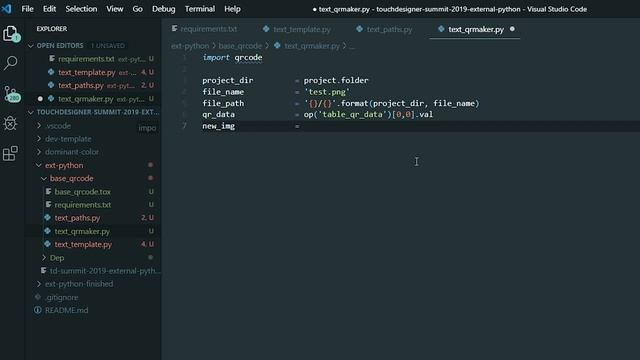Click the Python icon in breadcrumb bar
The image size is (640, 360).
click(278, 46)
